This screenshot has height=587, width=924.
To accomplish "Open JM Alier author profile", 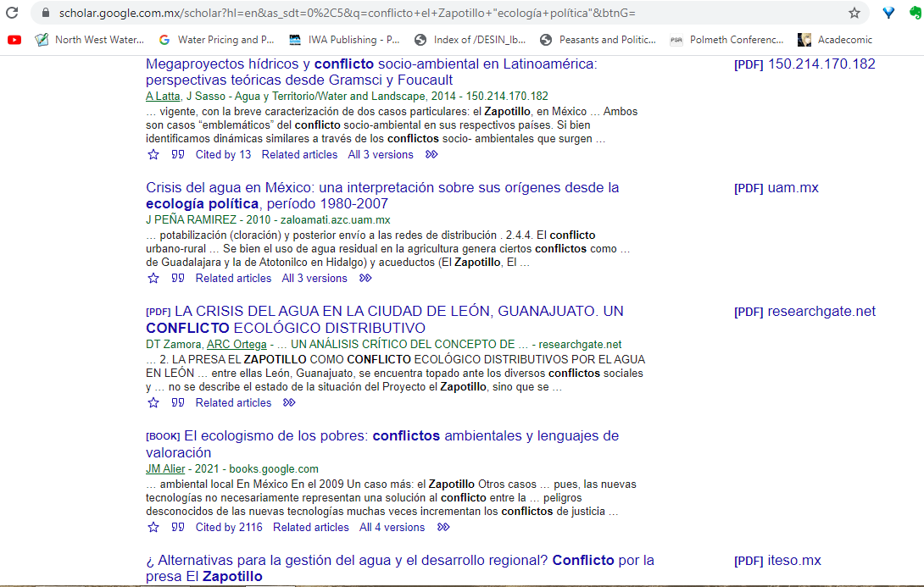I will [x=165, y=469].
